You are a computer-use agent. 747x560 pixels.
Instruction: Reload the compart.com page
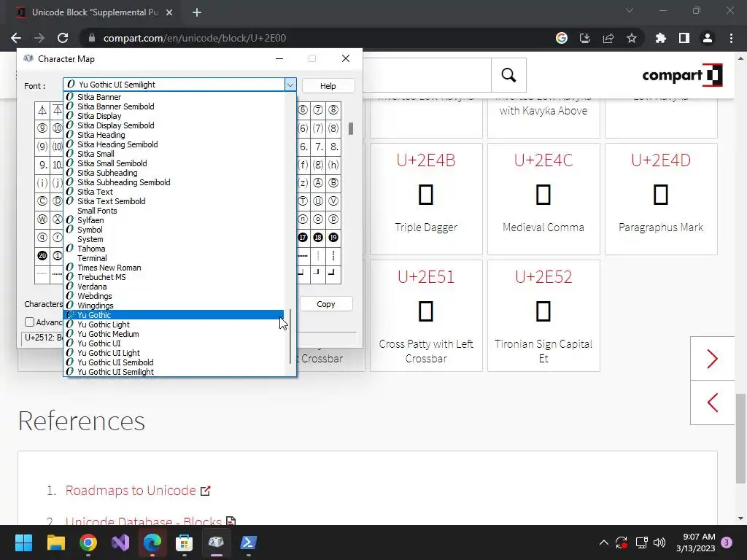tap(63, 38)
